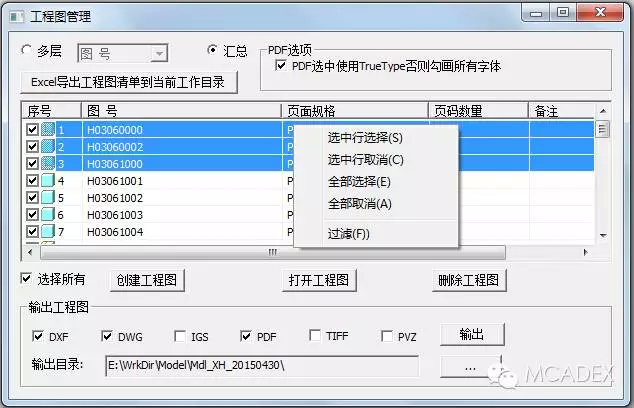
Task: Click the 创建工程图 button
Action: [147, 280]
